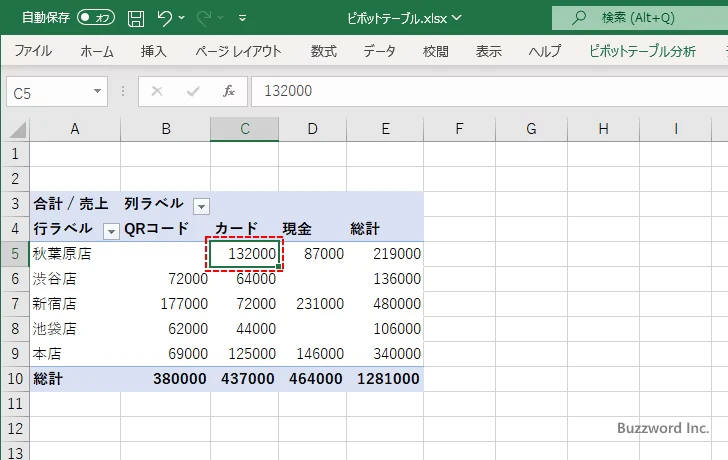The width and height of the screenshot is (728, 460).
Task: Click the 現金 column label
Action: coord(313,229)
